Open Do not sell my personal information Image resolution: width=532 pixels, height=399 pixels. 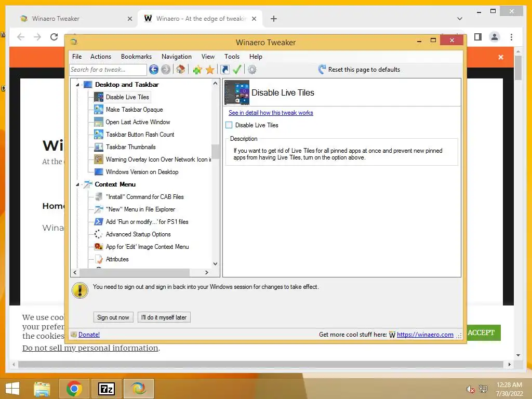point(90,348)
